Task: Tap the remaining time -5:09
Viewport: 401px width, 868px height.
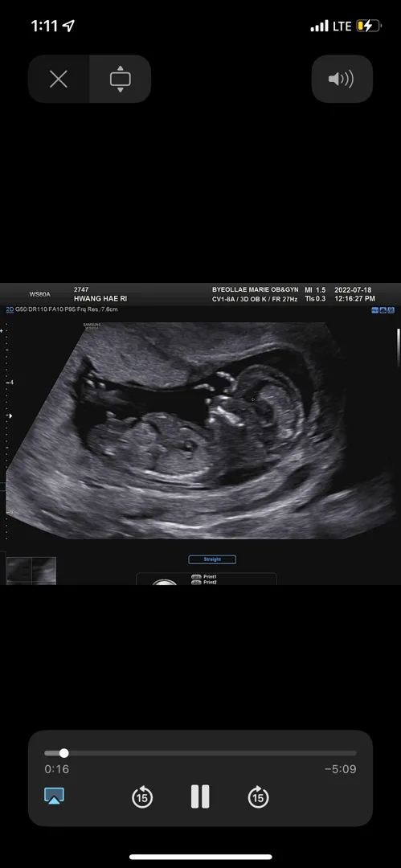Action: pyautogui.click(x=340, y=769)
